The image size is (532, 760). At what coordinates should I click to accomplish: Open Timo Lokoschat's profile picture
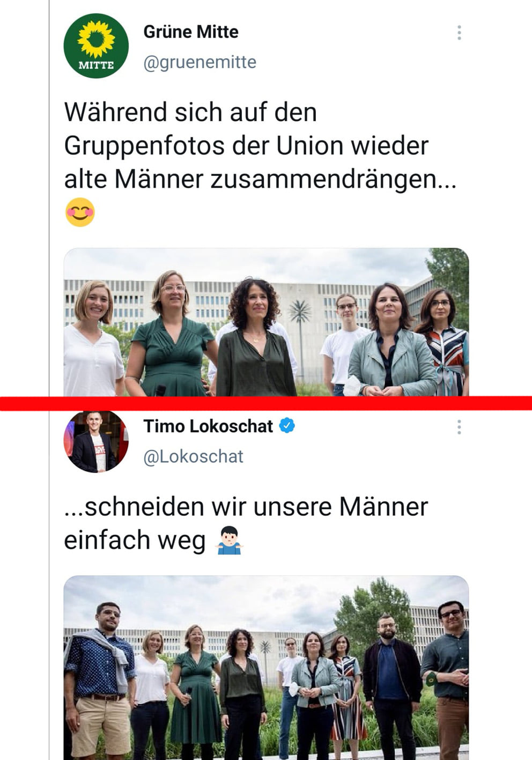click(96, 441)
